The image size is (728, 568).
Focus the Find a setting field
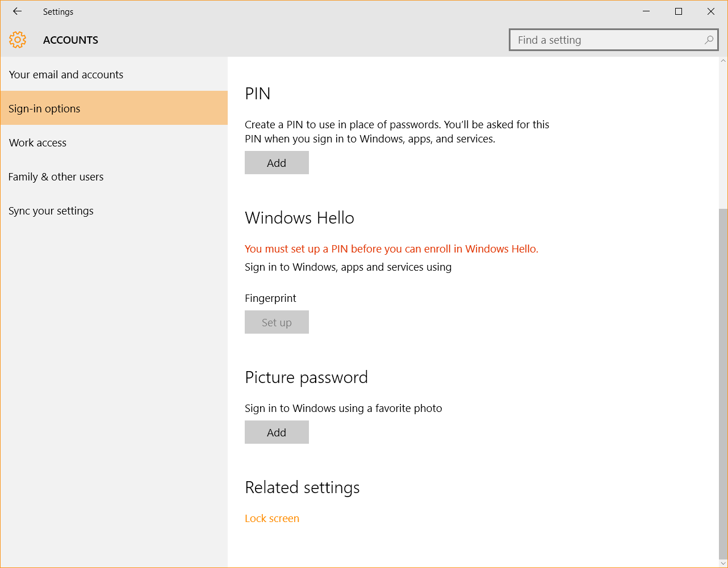(x=614, y=40)
